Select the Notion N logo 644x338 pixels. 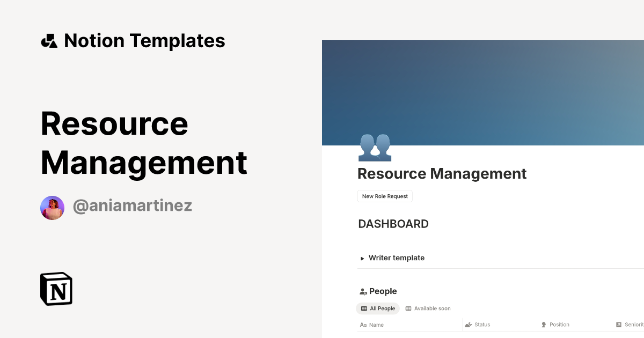tap(55, 289)
